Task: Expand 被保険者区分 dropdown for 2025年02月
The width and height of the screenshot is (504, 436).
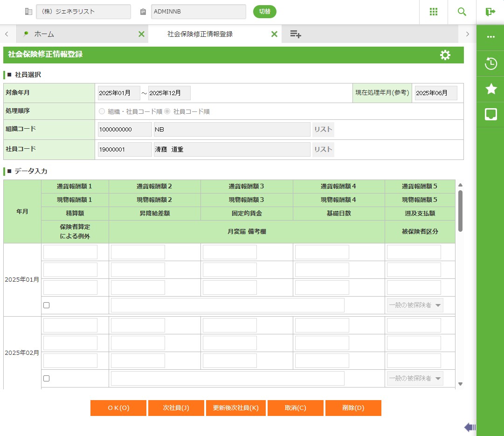Action: [414, 379]
